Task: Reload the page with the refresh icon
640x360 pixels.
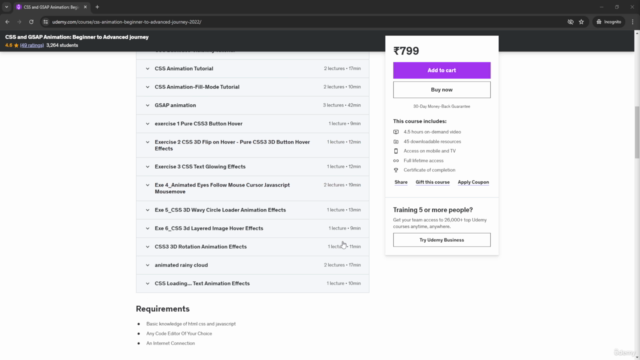Action: tap(31, 22)
